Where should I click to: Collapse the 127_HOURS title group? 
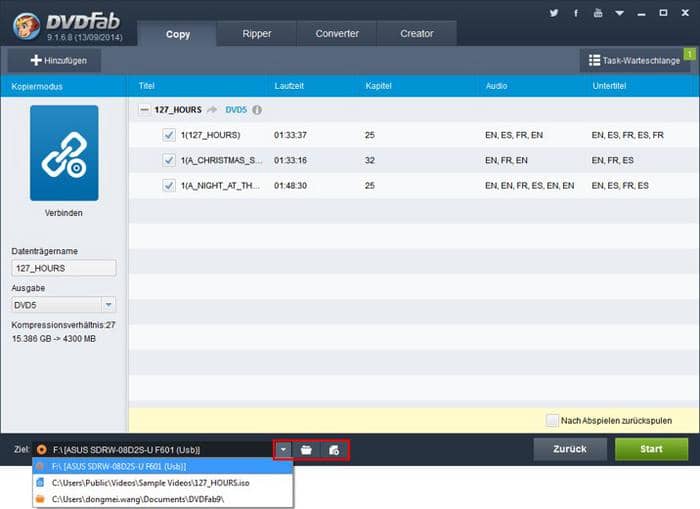point(144,110)
